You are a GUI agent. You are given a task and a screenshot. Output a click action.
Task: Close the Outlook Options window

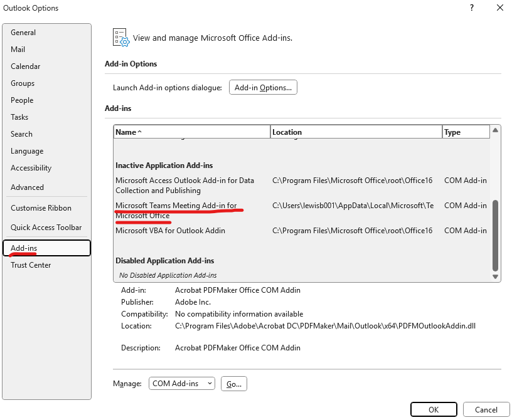[x=500, y=8]
